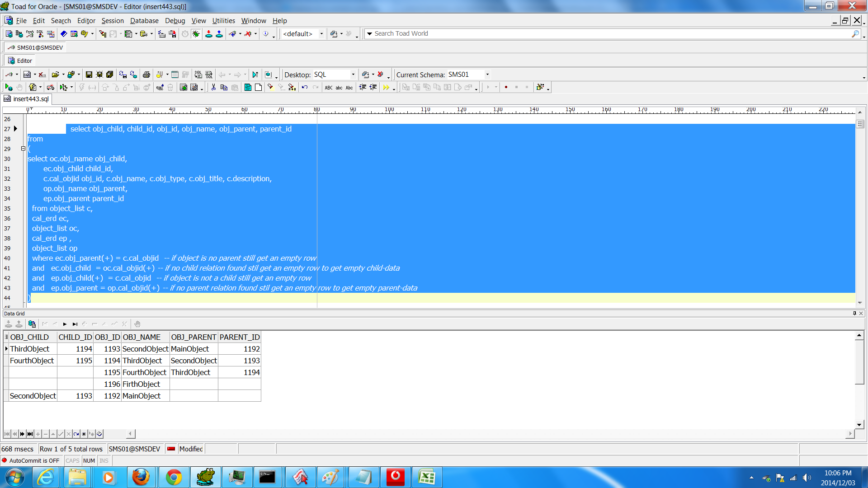Click the Editor button below the connection tab
Viewport: 868px width, 488px height.
click(x=19, y=60)
